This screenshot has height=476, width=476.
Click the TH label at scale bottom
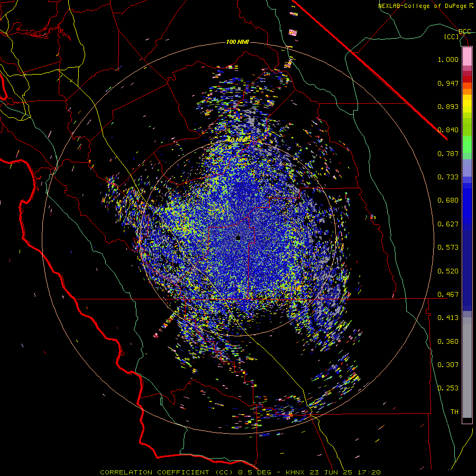coord(454,412)
